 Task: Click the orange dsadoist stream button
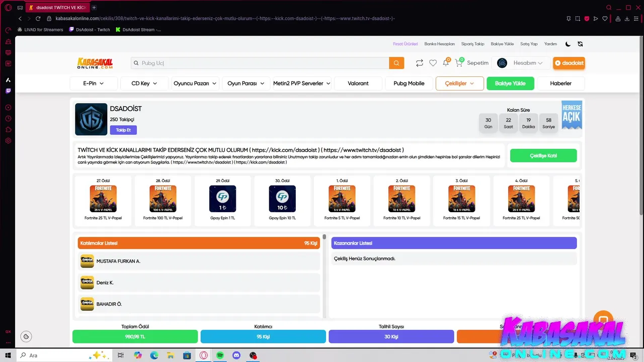(x=569, y=63)
